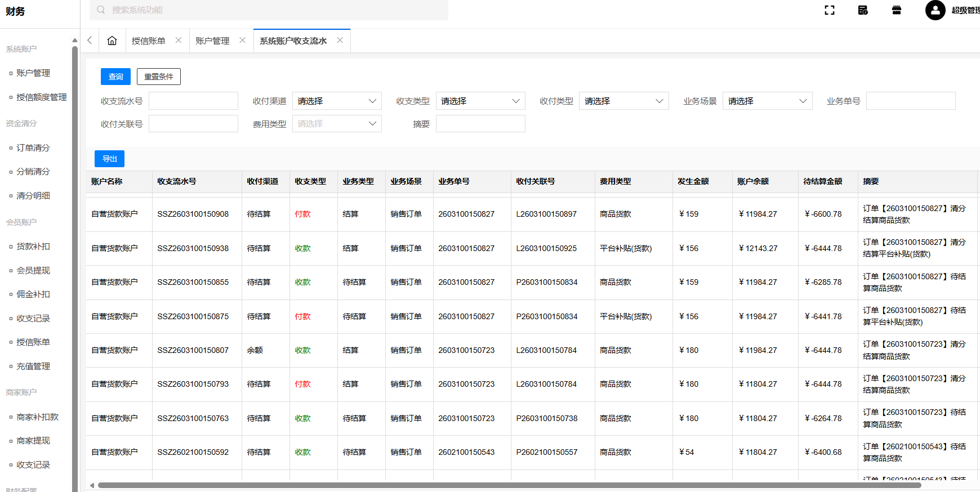Close the 账户管理 tab

[x=242, y=40]
